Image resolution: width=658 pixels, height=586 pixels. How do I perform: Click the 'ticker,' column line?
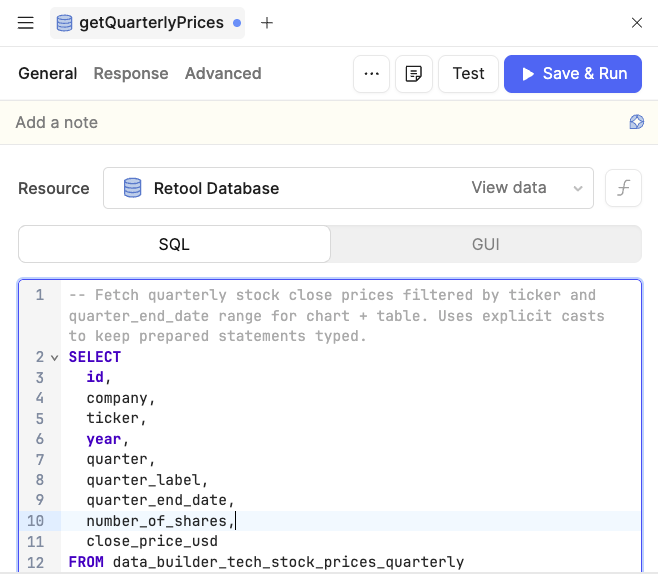click(x=116, y=418)
